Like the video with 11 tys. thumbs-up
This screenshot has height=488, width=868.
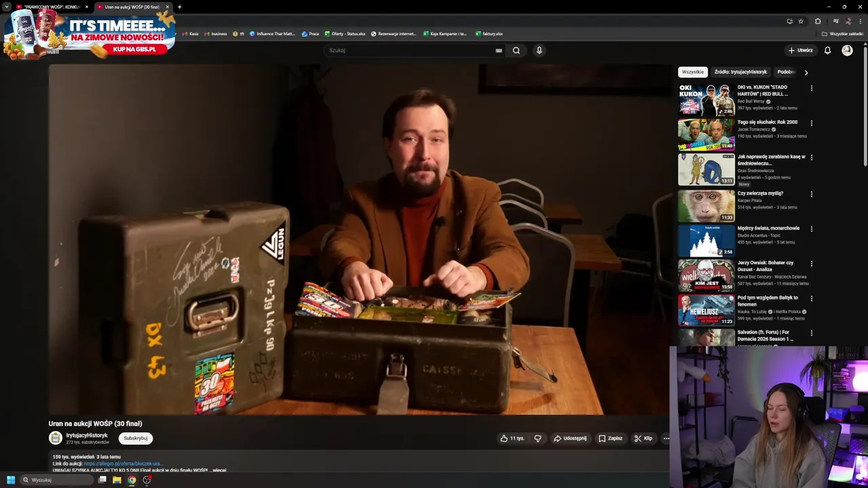[512, 439]
